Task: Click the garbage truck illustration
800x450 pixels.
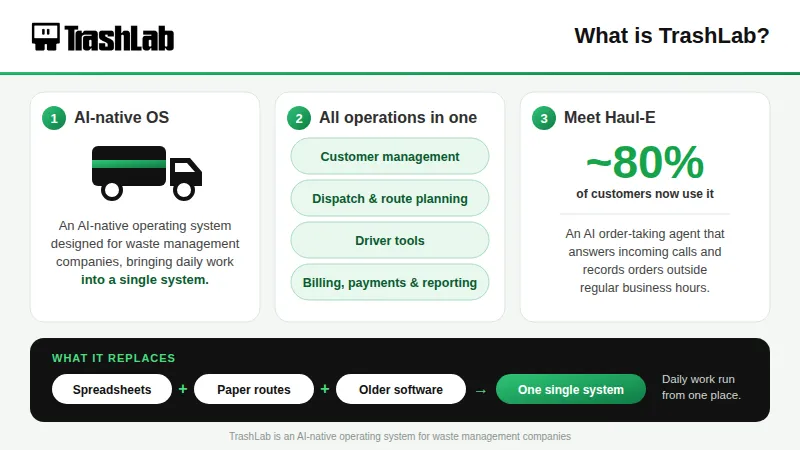Action: pos(147,173)
